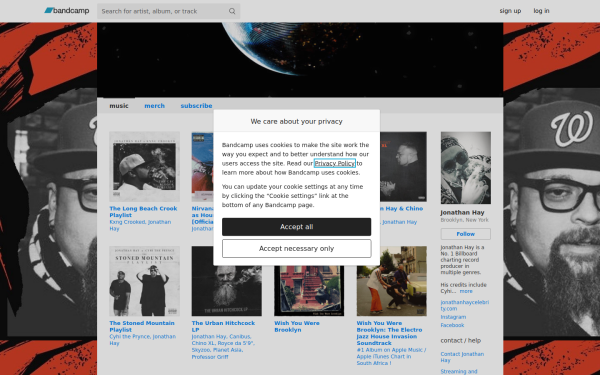Click the 'We care about your privacy' heading
600x375 pixels.
[x=296, y=121]
